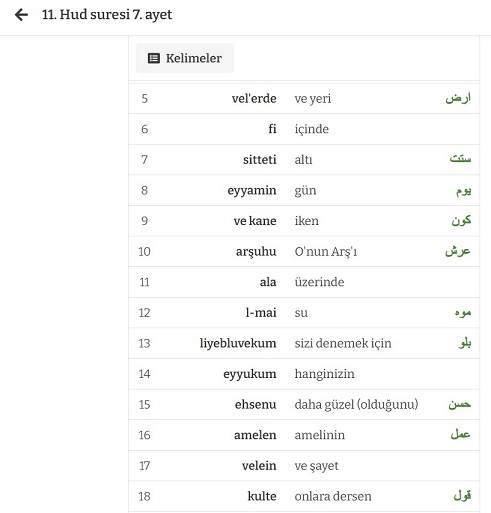Click the meaning 'daha güzel (olduğunu)'
This screenshot has height=513, width=491.
pos(356,405)
